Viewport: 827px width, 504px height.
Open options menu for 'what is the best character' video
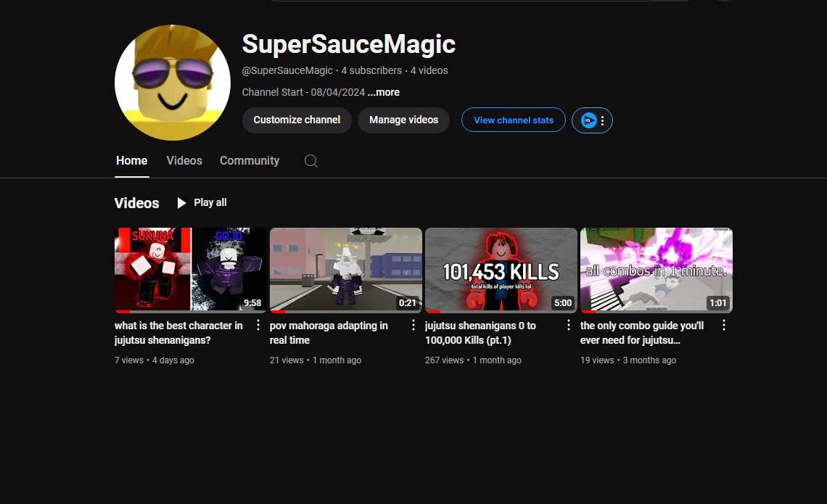(258, 326)
